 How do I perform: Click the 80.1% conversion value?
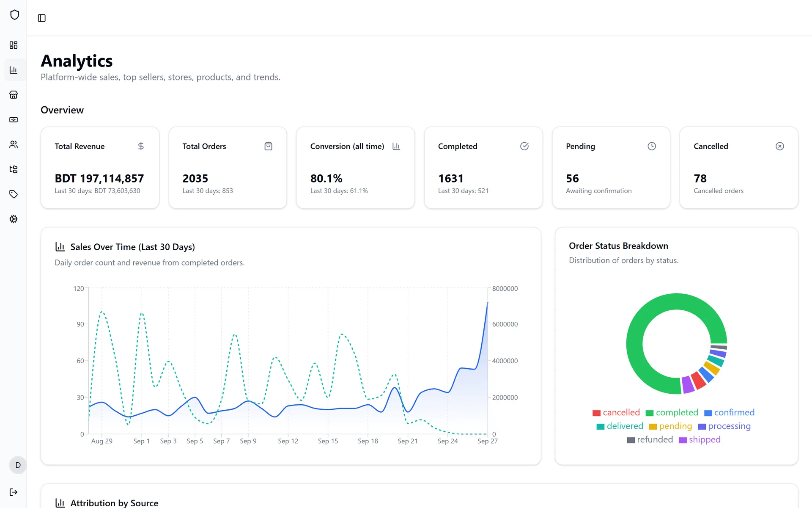(326, 178)
